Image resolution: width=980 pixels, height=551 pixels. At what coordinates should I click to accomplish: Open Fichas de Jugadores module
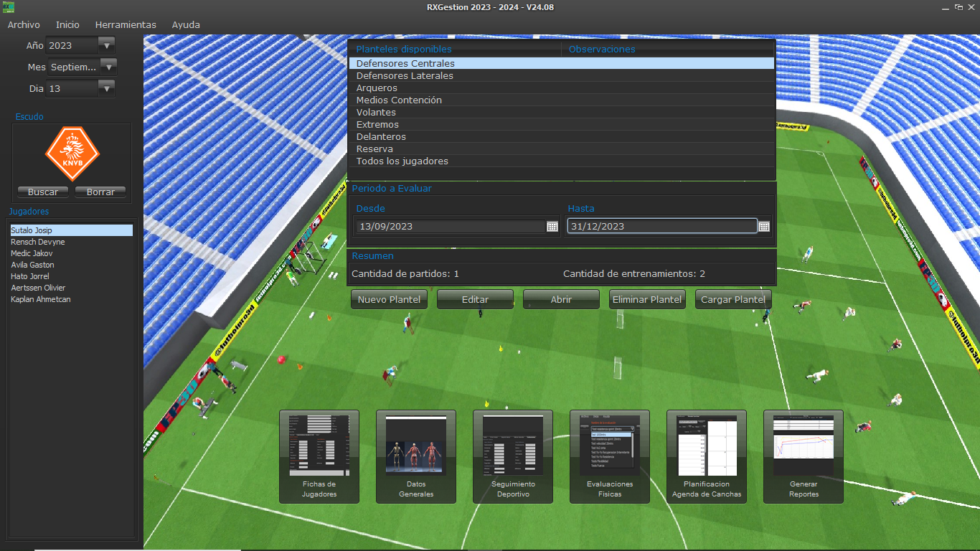point(319,456)
